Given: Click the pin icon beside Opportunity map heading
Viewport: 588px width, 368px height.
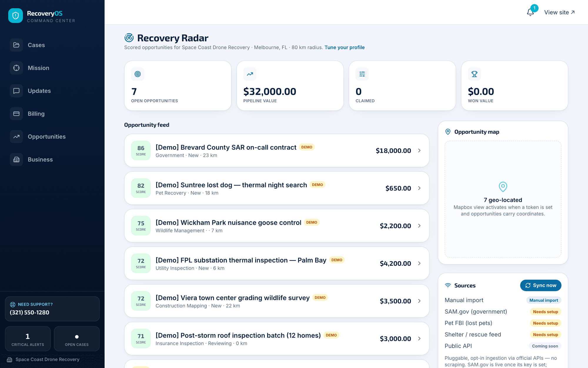Looking at the screenshot, I should tap(448, 132).
